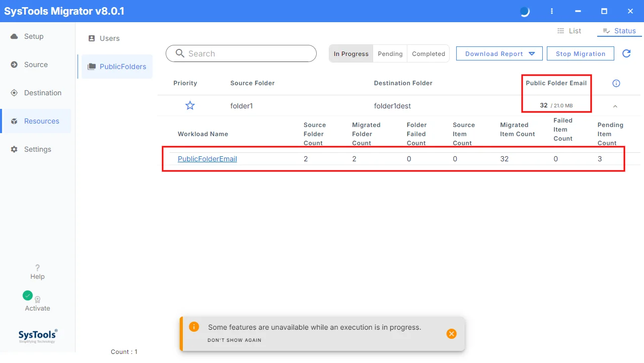Click the Help question mark icon
The height and width of the screenshot is (363, 644).
tap(37, 268)
